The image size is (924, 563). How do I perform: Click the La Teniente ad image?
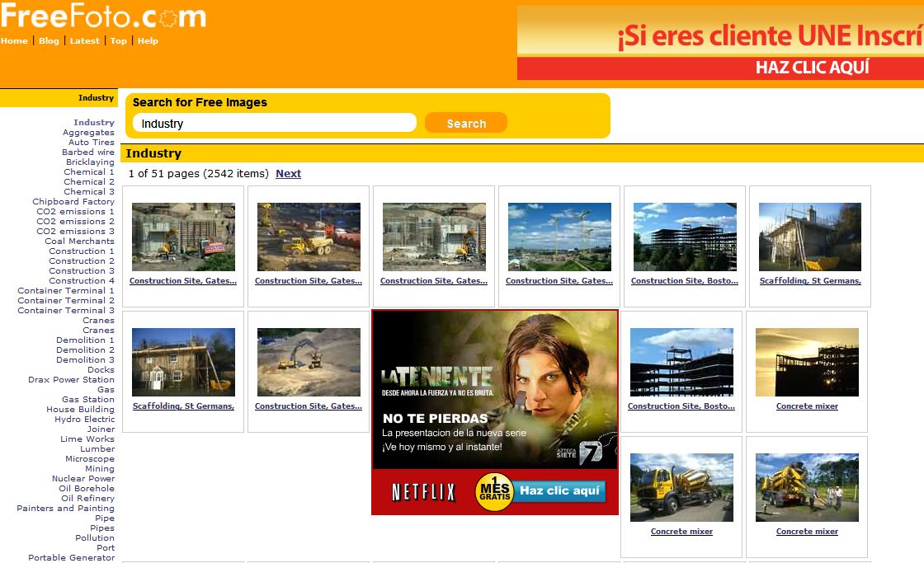495,390
